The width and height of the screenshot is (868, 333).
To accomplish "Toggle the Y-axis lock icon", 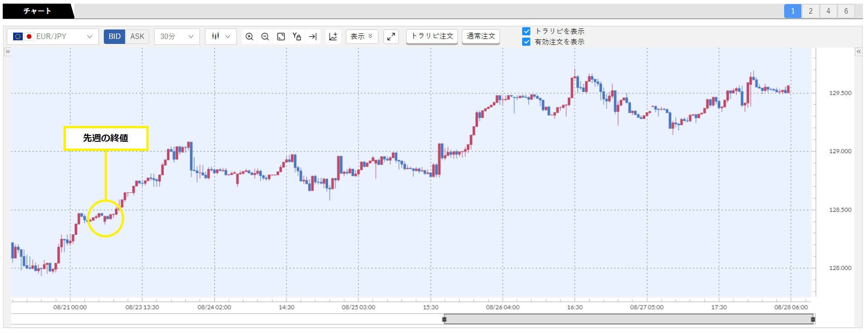I will [x=297, y=37].
